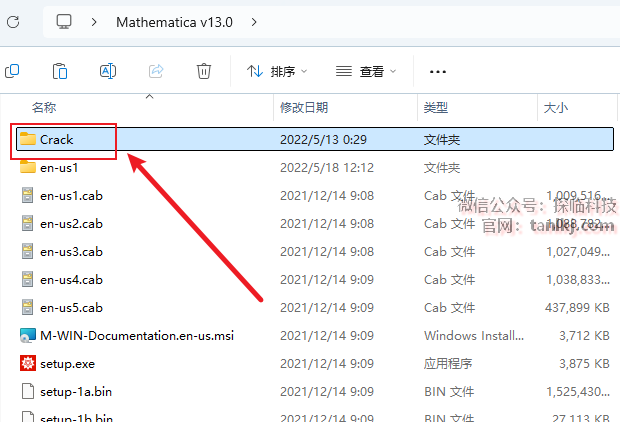
Task: Expand the chevron after Mathematica v13.0
Action: [x=254, y=21]
